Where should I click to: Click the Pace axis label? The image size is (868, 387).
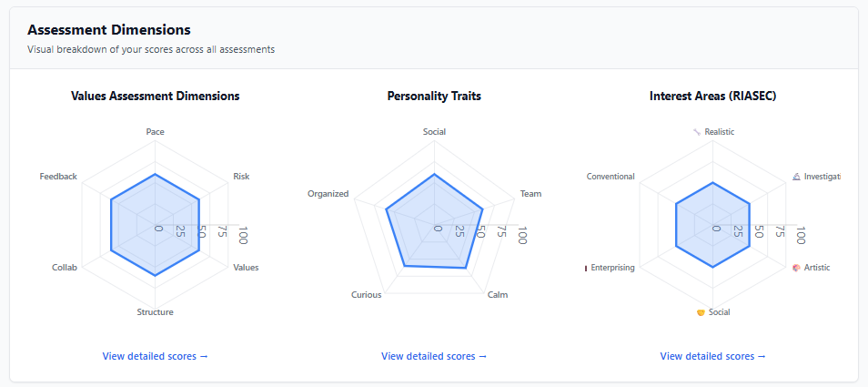(156, 132)
